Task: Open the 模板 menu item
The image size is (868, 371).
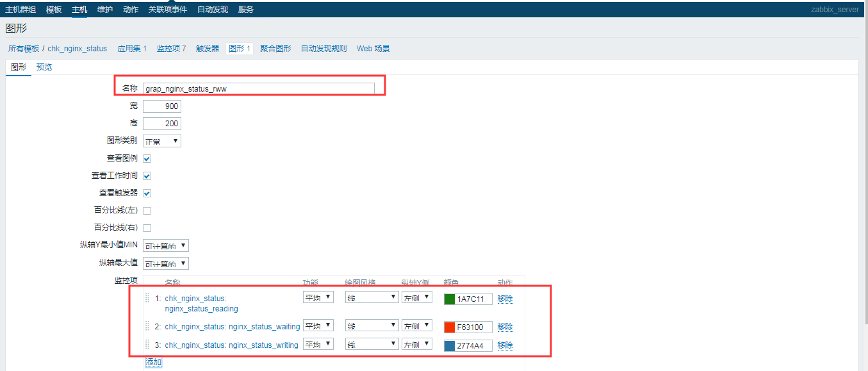Action: pos(54,10)
